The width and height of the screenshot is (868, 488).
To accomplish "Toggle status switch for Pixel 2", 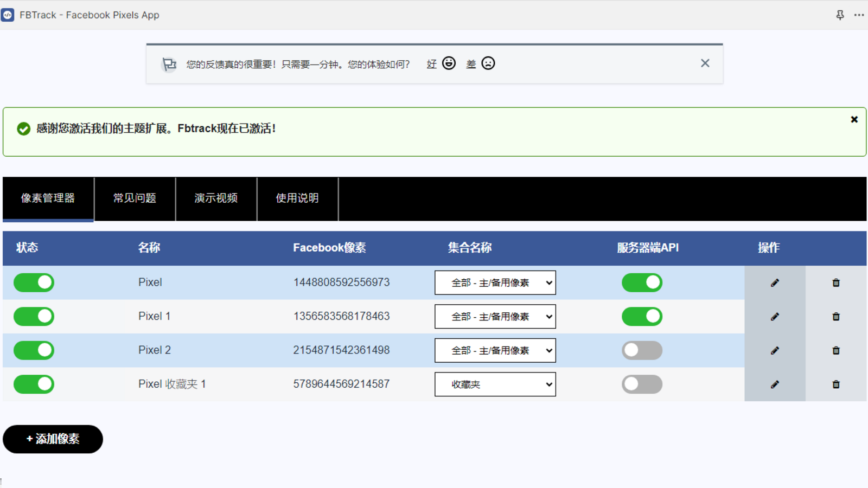I will [x=34, y=350].
